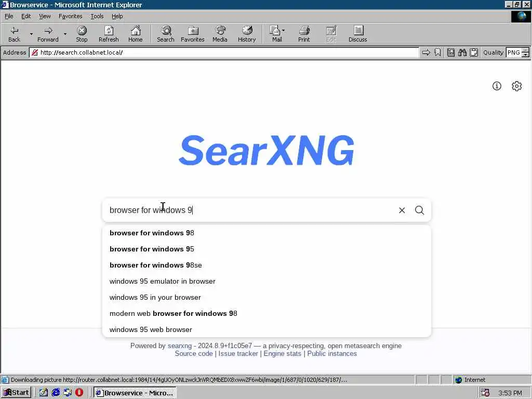Select suggestion "browser for windows 98se"
The image size is (532, 399).
pos(267,265)
